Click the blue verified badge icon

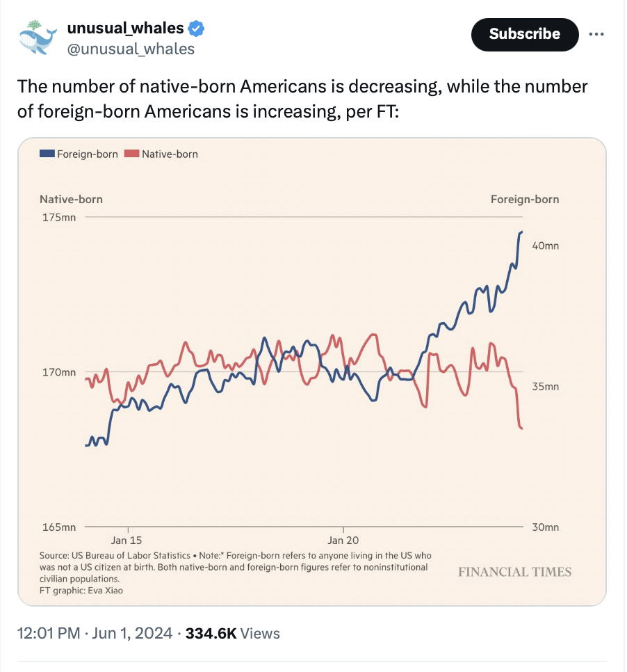pyautogui.click(x=197, y=29)
